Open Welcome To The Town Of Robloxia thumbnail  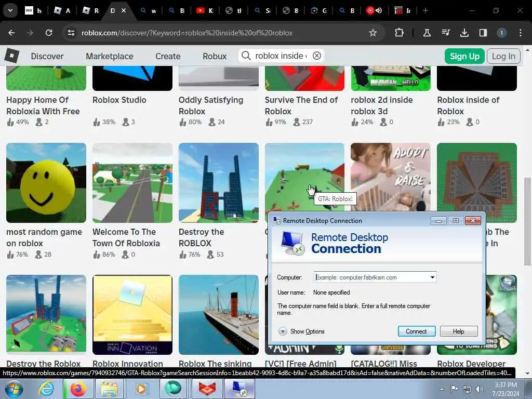coord(132,182)
